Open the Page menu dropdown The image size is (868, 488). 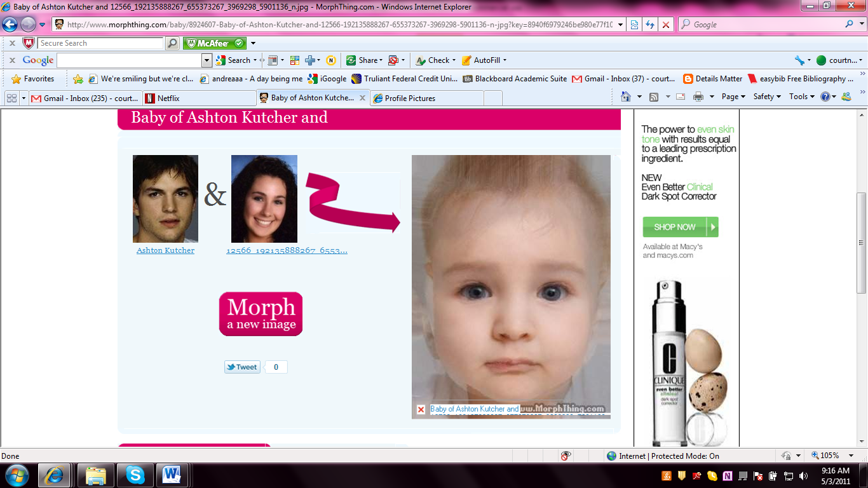tap(733, 97)
